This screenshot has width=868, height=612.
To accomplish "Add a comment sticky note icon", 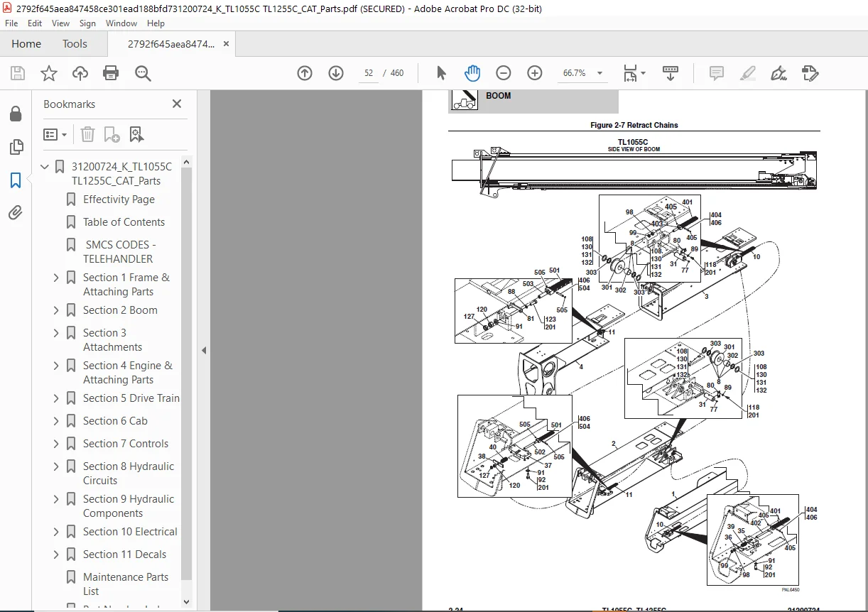I will 717,73.
